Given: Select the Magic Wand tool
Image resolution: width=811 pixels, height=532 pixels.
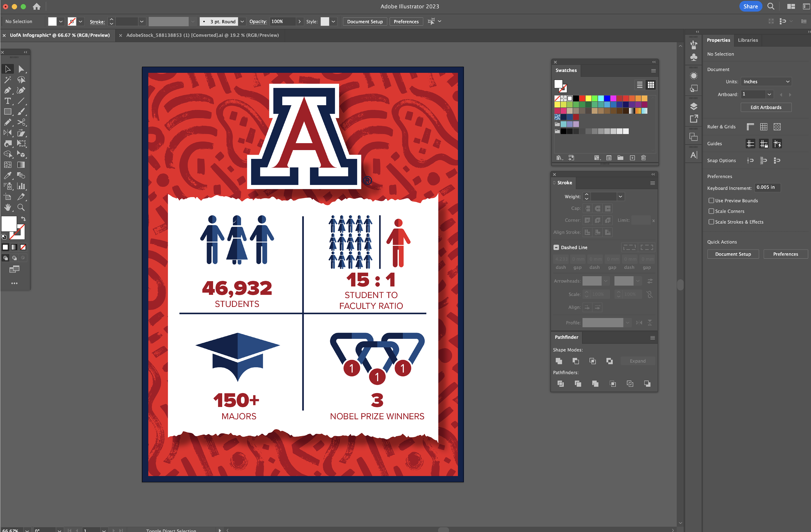Looking at the screenshot, I should (8, 80).
